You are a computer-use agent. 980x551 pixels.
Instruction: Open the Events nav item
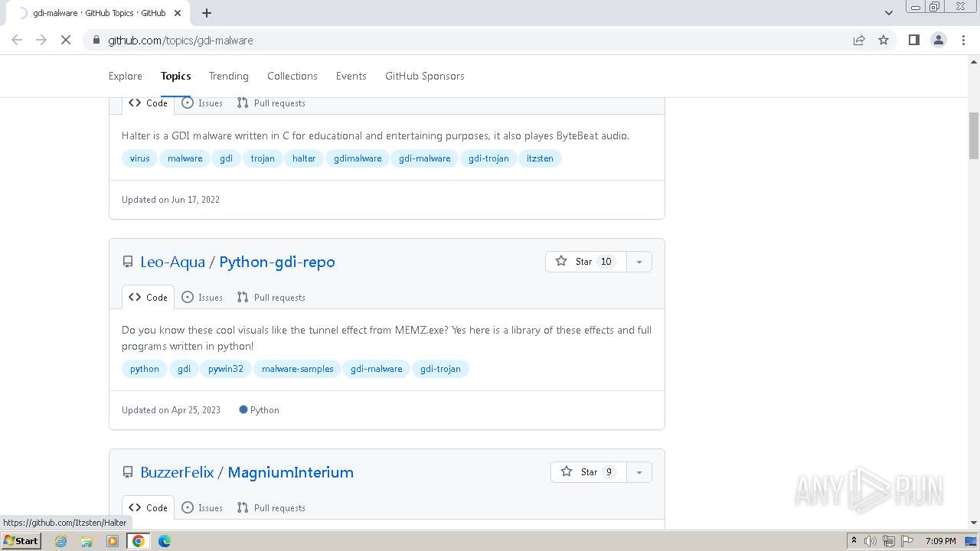click(x=351, y=76)
